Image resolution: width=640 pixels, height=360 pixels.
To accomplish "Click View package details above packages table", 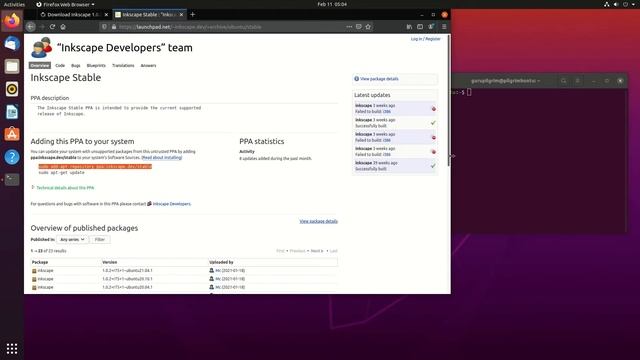I will coord(318,221).
